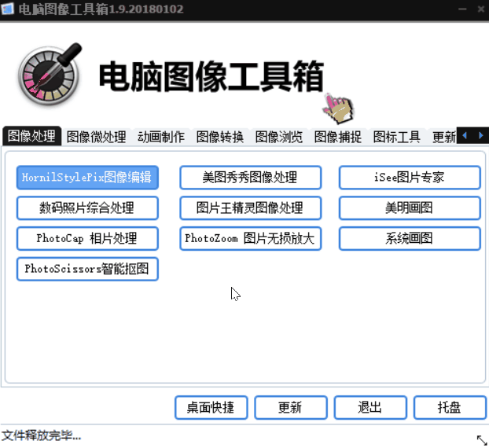Close the toolbox window

pos(481,9)
